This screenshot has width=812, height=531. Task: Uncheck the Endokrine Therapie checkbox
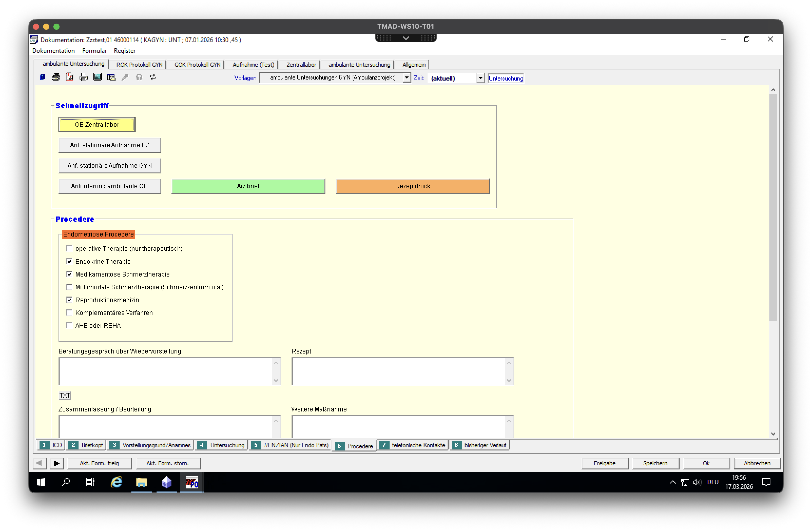[69, 261]
